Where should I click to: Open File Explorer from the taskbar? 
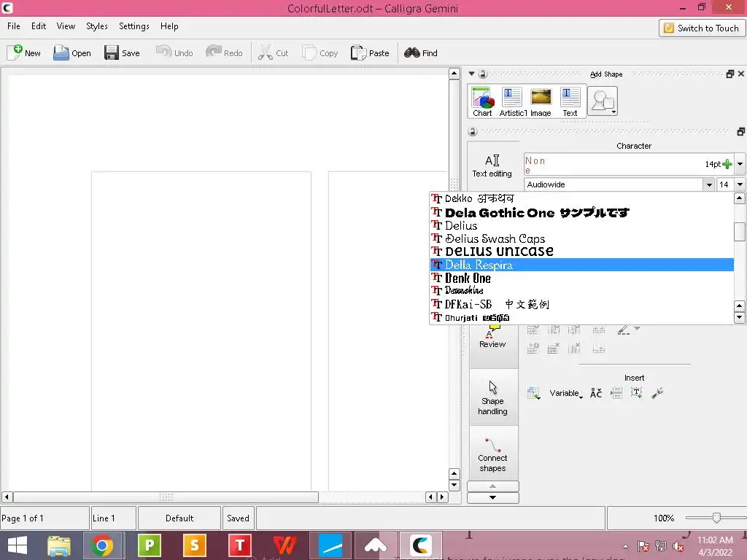(58, 545)
